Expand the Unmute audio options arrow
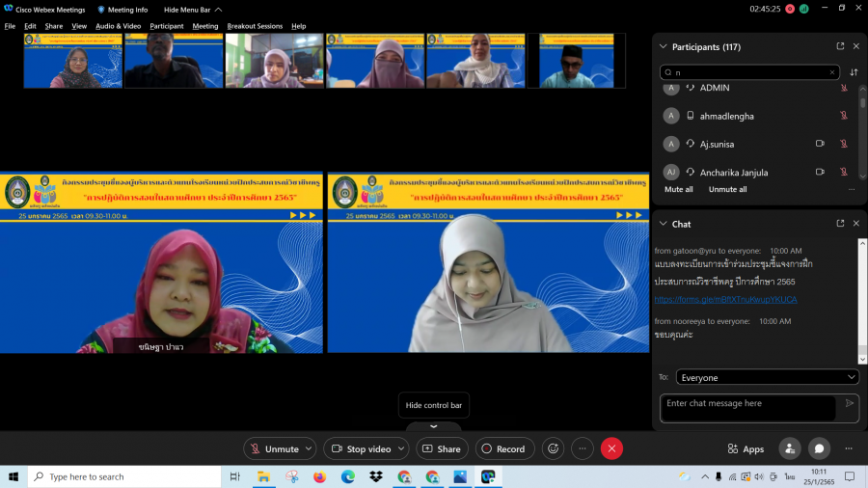This screenshot has width=868, height=488. pyautogui.click(x=309, y=448)
